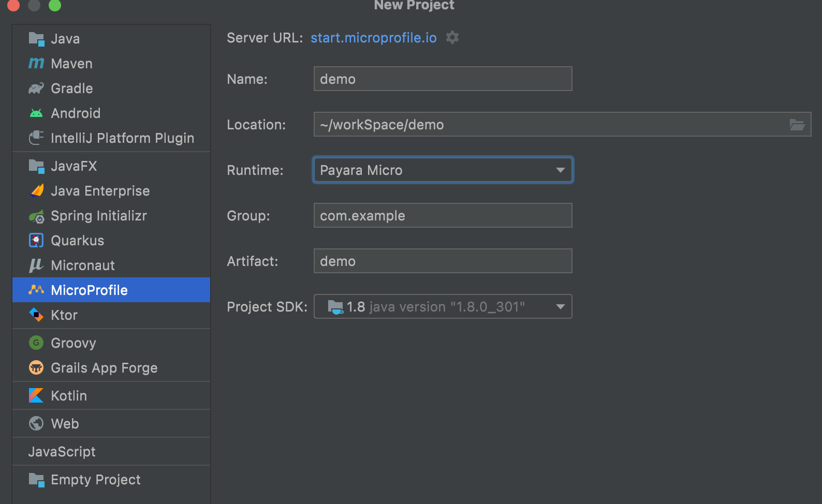
Task: Click the Artifact input field
Action: click(x=443, y=261)
